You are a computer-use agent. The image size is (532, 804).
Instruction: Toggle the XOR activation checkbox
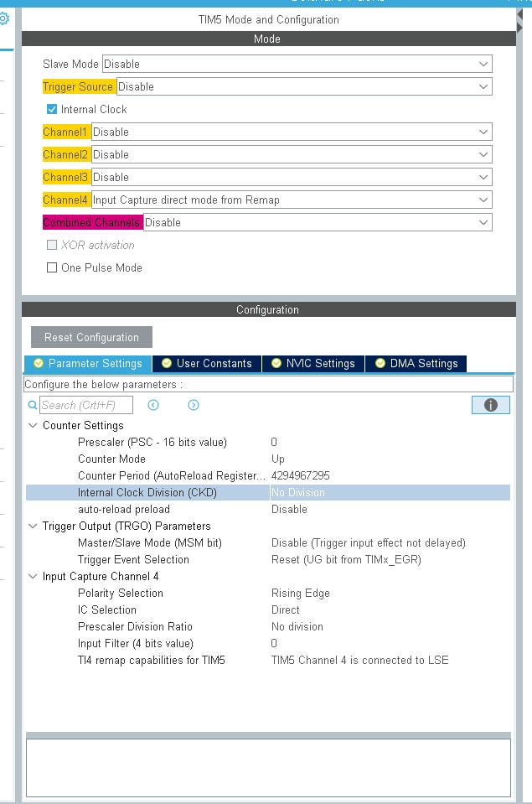[52, 245]
